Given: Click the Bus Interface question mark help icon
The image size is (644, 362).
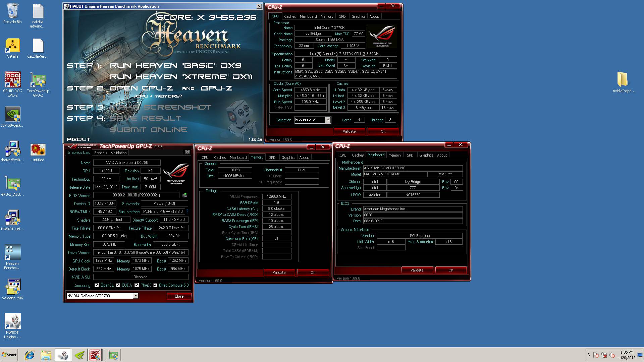Looking at the screenshot, I should (x=187, y=212).
